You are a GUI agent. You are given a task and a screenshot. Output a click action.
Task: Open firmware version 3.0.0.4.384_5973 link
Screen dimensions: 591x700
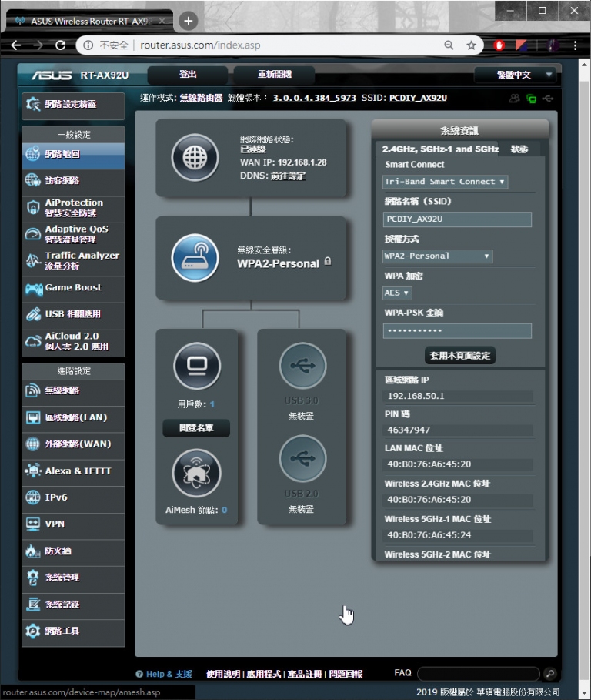pyautogui.click(x=315, y=98)
